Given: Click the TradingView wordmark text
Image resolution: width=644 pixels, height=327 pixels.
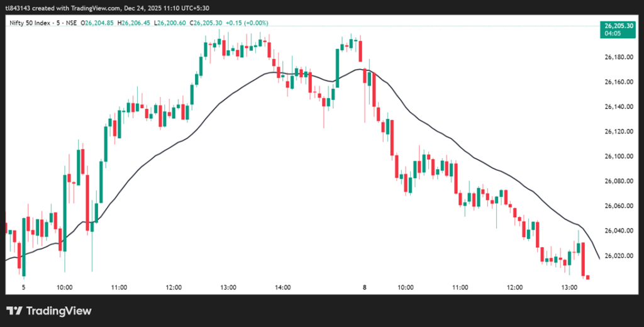Looking at the screenshot, I should tap(58, 311).
